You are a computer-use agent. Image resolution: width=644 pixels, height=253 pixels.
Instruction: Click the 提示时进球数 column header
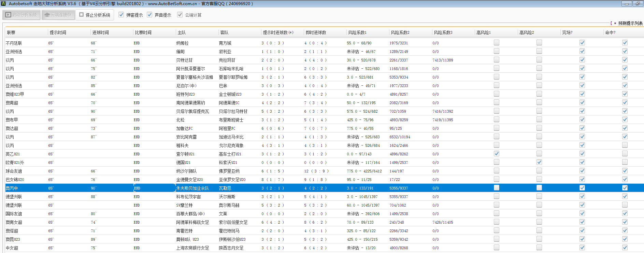(278, 32)
